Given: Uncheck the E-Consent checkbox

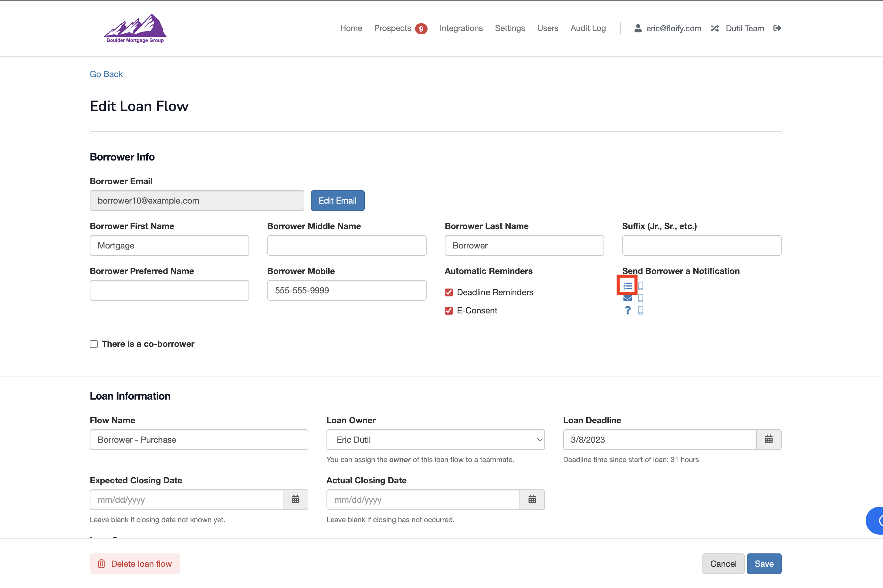Looking at the screenshot, I should click(x=448, y=310).
